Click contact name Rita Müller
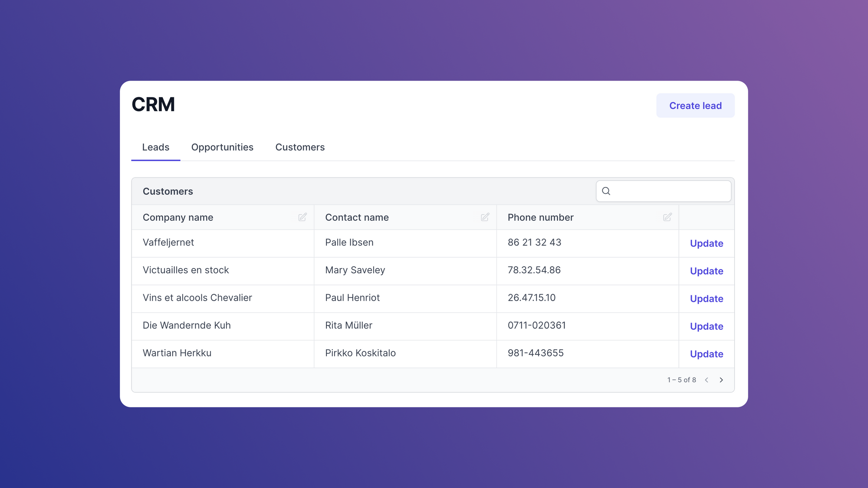This screenshot has width=868, height=488. coord(349,325)
